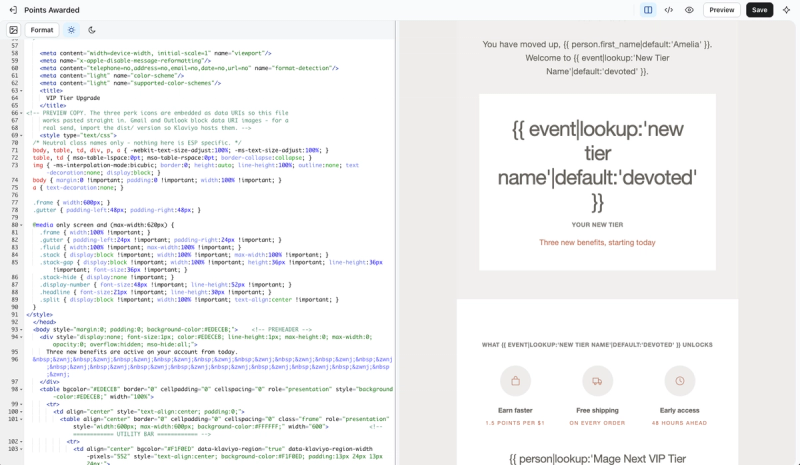Screen dimensions: 800x465
Task: Collapse the body tag fold arrow at line 93
Action: point(21,330)
